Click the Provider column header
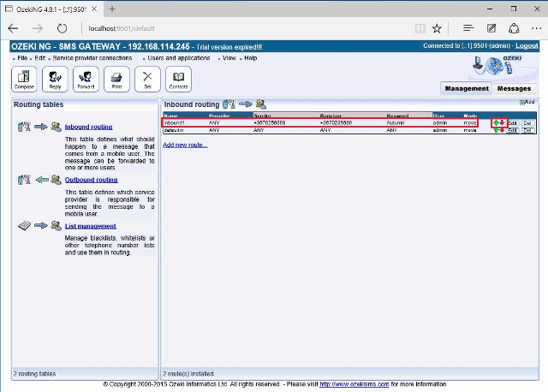 [x=219, y=116]
